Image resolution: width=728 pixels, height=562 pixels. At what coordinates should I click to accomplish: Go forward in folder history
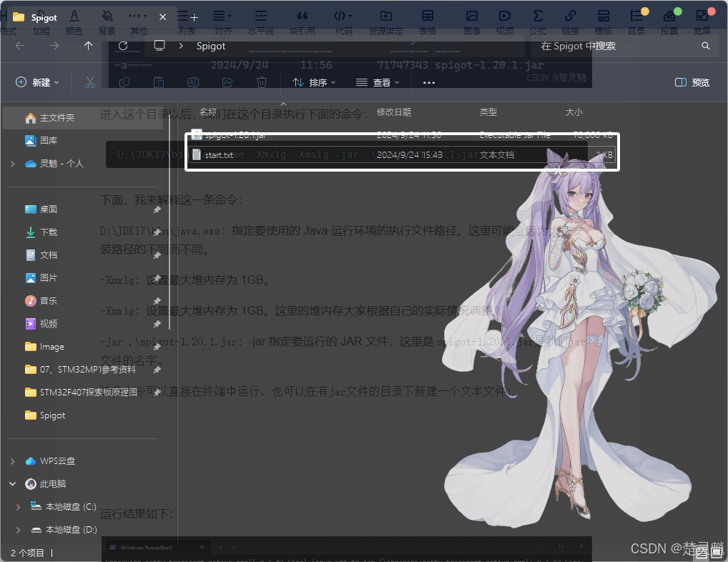tap(54, 46)
